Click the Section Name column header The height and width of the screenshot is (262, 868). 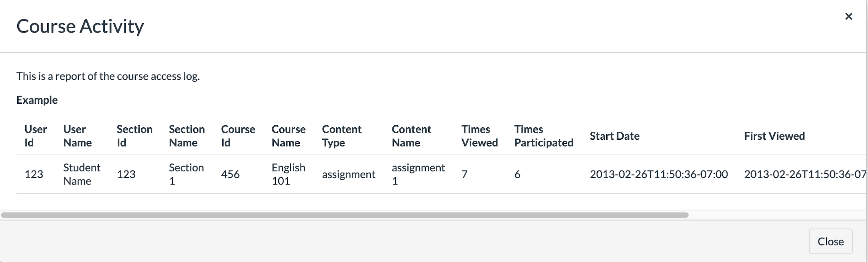[187, 136]
